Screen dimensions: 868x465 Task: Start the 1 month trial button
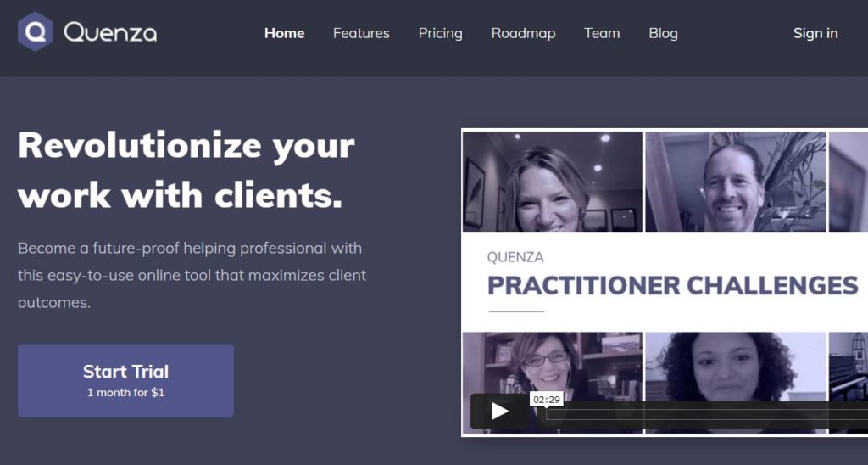(x=125, y=380)
